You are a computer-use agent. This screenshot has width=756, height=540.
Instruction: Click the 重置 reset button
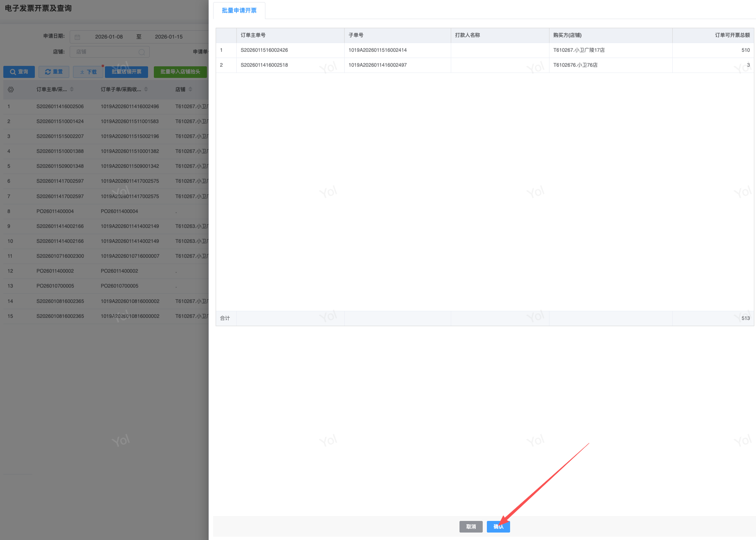54,72
